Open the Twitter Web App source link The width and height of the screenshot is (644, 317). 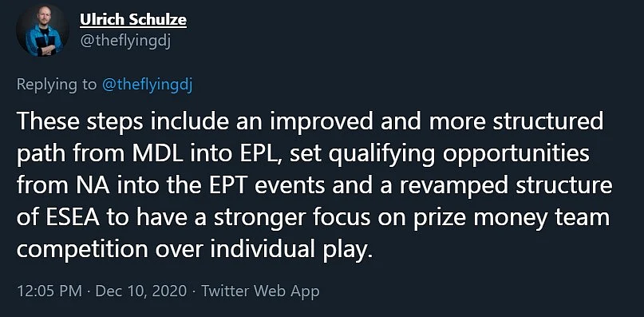click(x=260, y=291)
